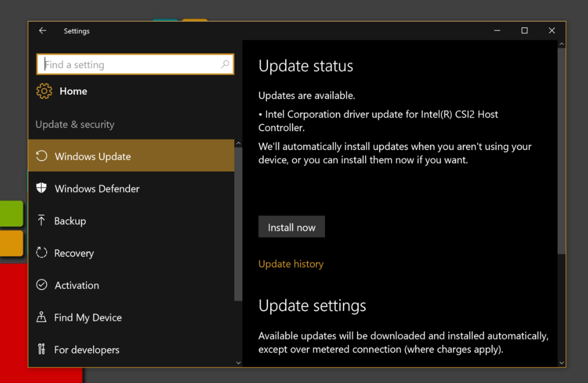Click the sidebar vertical scrollbar thumb

point(238,224)
